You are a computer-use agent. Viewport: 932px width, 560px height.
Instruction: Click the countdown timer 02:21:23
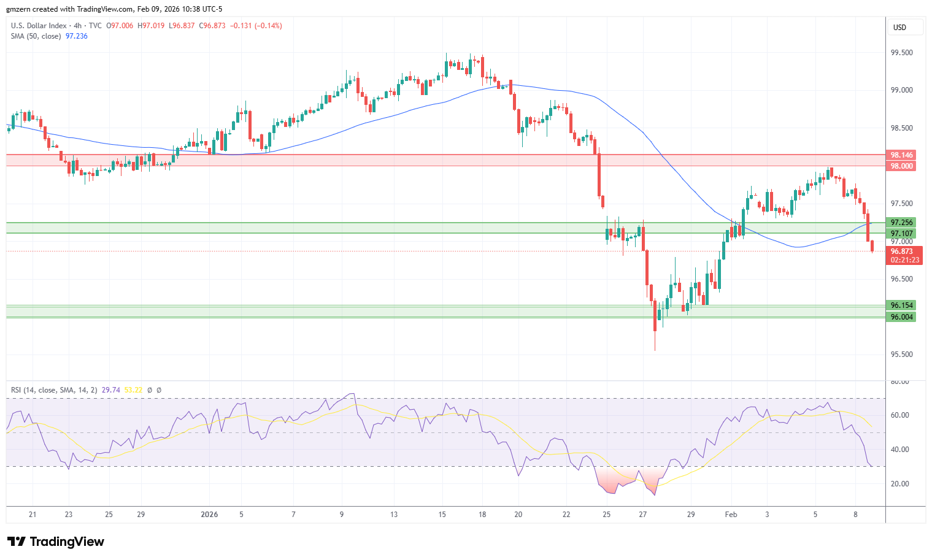904,260
